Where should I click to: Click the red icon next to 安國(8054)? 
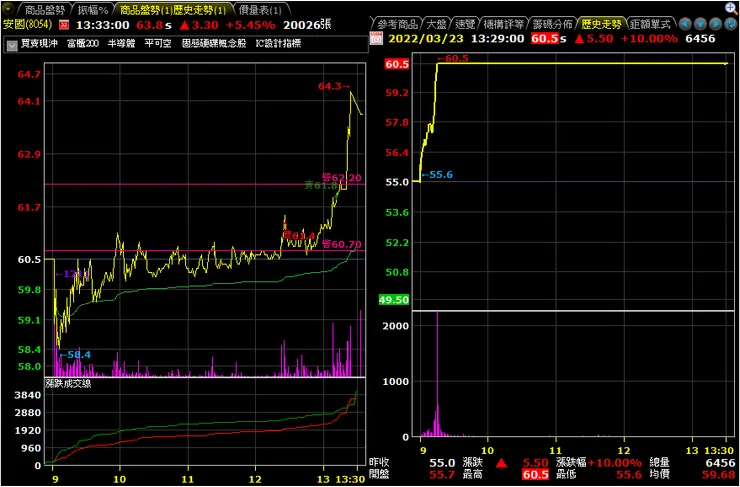(65, 24)
